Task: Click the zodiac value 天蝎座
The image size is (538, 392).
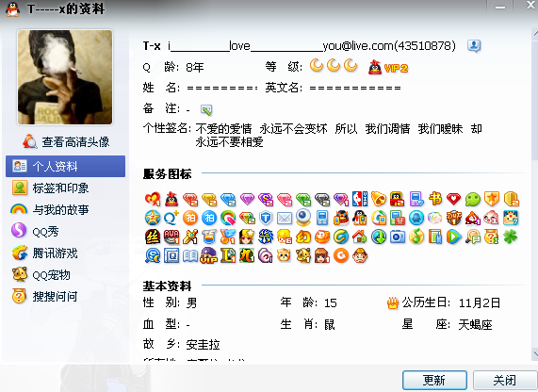Action: [x=475, y=324]
